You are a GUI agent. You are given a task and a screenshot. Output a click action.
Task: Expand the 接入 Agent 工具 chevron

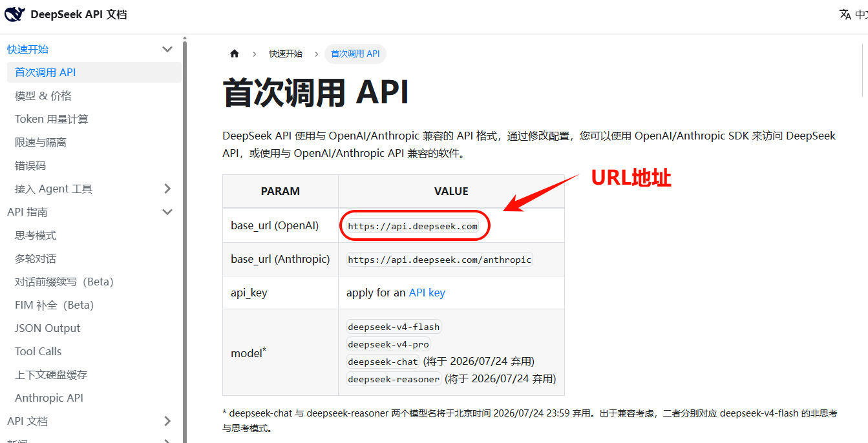coord(167,189)
